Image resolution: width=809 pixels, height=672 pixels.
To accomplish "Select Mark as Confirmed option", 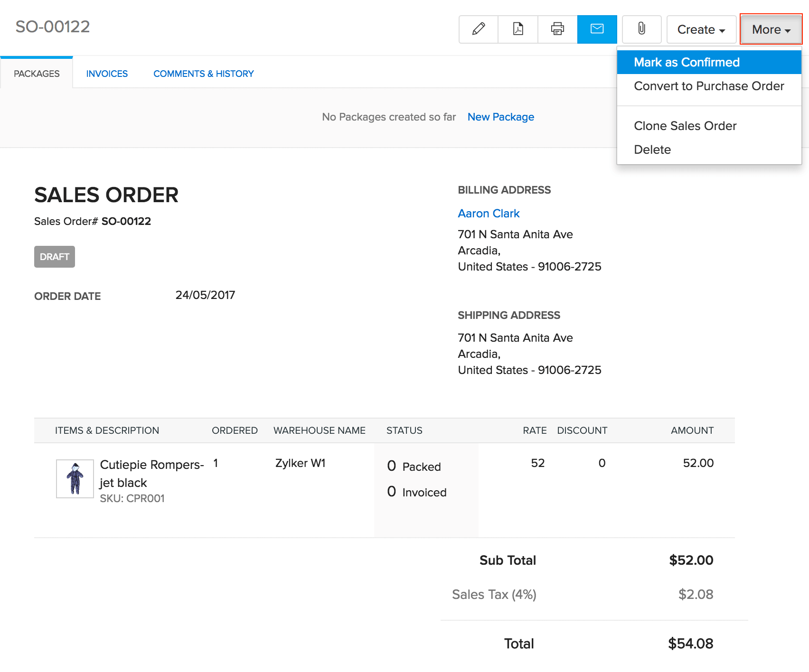I will pos(687,62).
